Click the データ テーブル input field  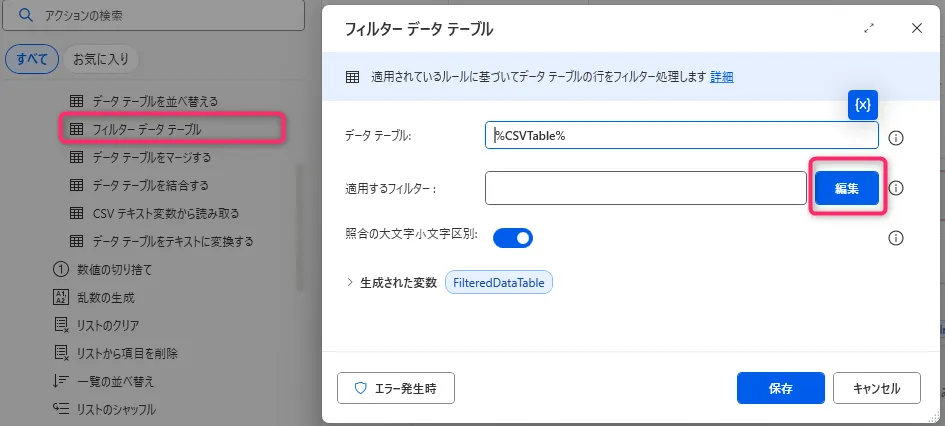click(681, 136)
